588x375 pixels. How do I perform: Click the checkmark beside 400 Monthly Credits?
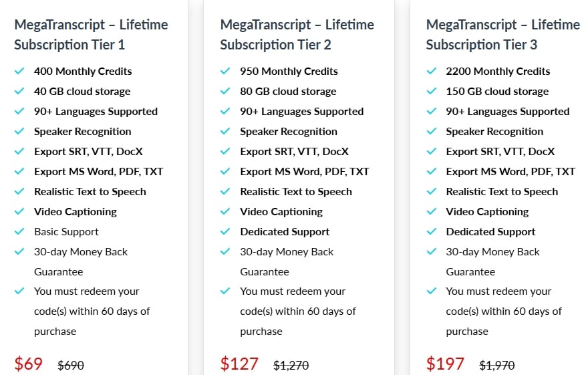19,72
